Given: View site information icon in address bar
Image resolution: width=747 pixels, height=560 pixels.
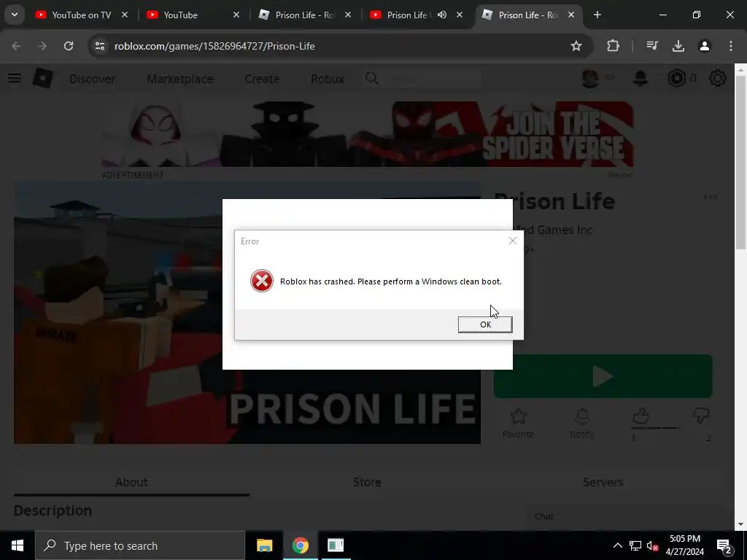Looking at the screenshot, I should click(99, 46).
